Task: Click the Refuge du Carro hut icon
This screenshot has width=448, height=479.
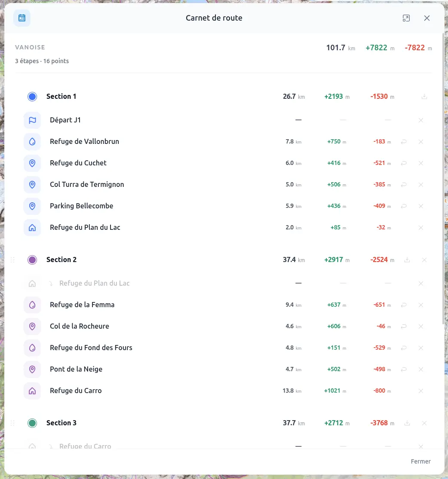Action: [x=32, y=391]
